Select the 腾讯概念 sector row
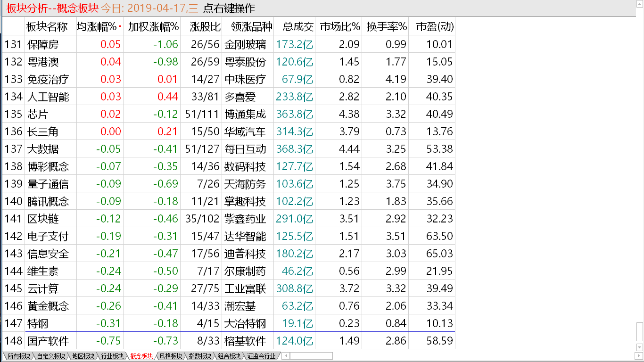Image resolution: width=644 pixels, height=362 pixels. point(229,201)
